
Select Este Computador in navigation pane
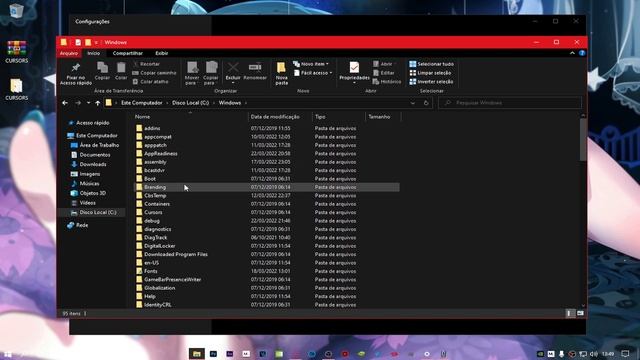pyautogui.click(x=92, y=136)
